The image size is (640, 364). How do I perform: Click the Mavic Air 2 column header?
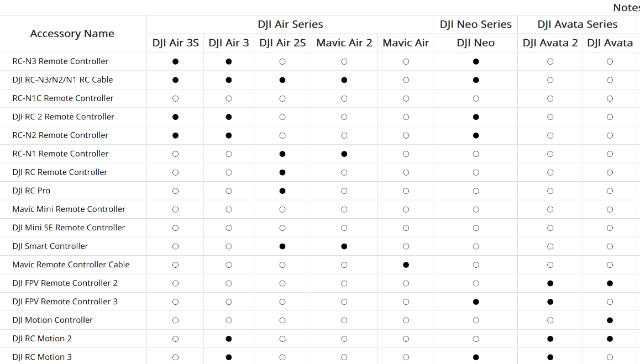[344, 43]
